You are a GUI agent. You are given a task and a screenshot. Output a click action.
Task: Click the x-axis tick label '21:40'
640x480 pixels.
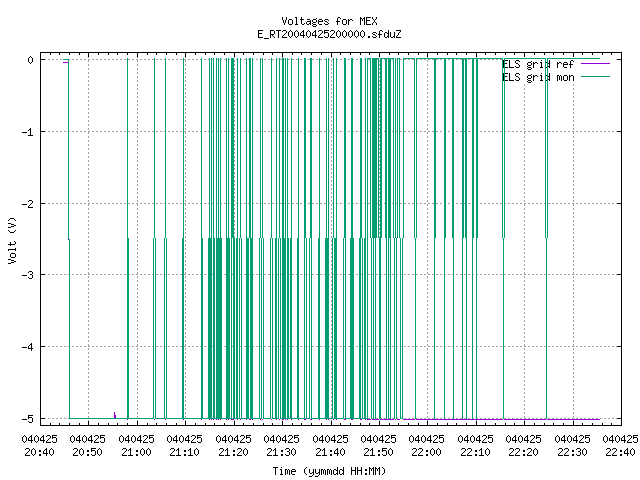pos(330,452)
